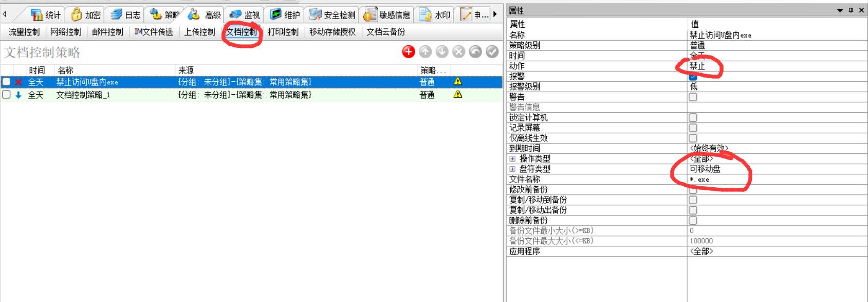
Task: Click warning triangle in 禁止访问U盘内exe row
Action: [x=458, y=81]
